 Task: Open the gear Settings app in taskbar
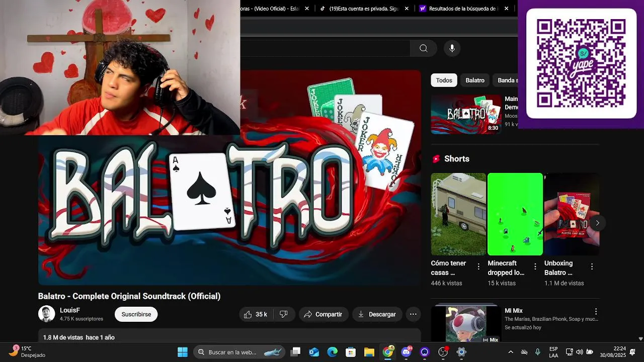point(461,352)
